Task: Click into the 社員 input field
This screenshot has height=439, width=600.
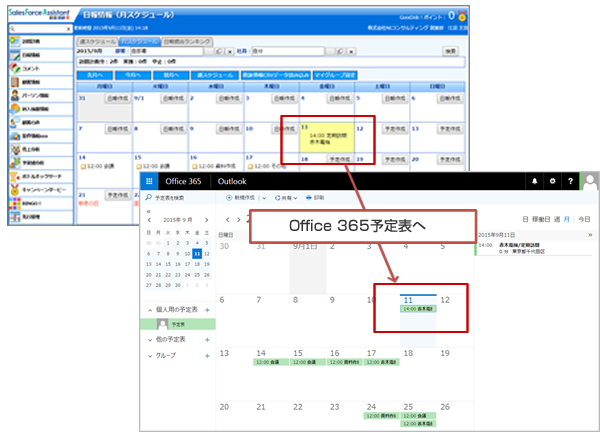Action: [x=288, y=51]
